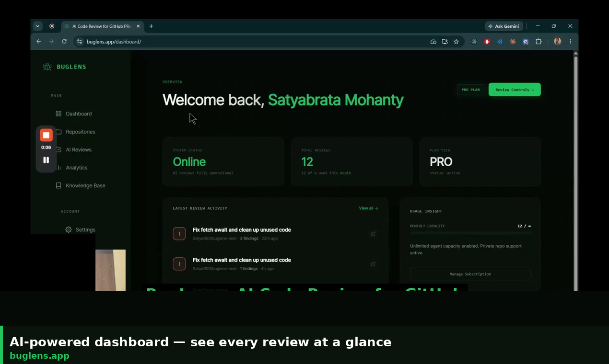
Task: Click the install app icon in address bar
Action: [x=445, y=42]
